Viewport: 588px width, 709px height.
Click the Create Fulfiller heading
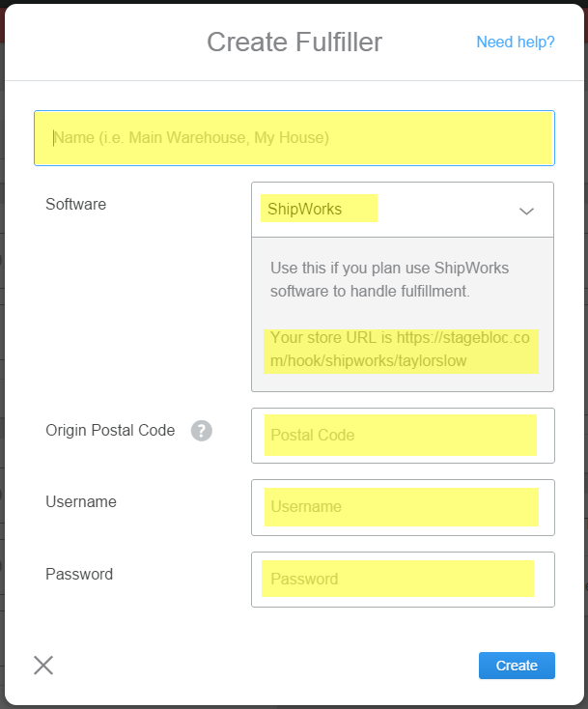[294, 43]
